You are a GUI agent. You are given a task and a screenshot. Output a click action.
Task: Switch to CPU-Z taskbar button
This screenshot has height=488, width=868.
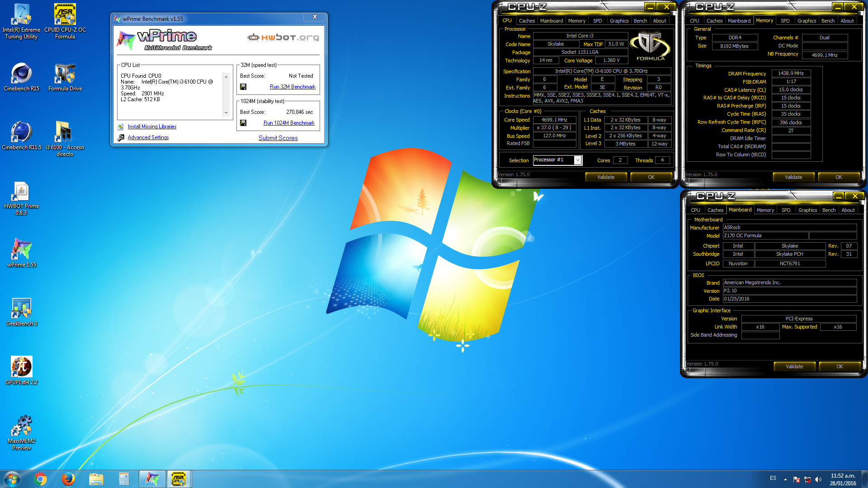click(x=179, y=479)
